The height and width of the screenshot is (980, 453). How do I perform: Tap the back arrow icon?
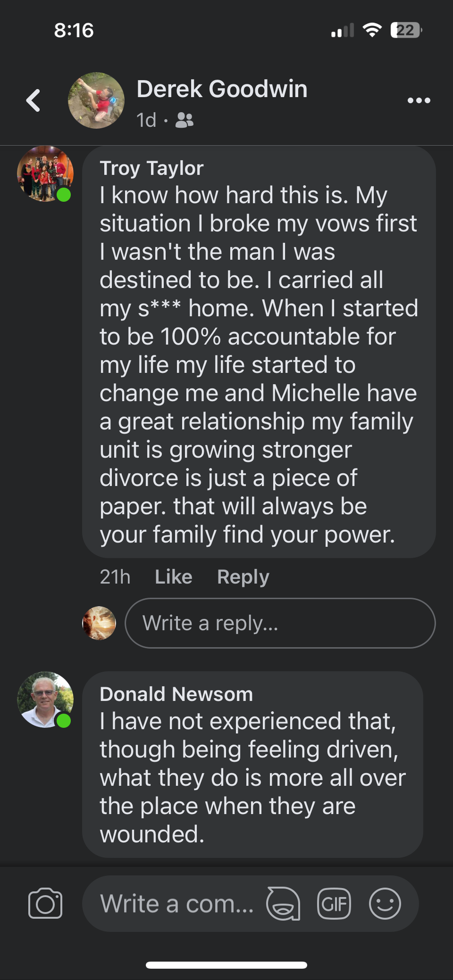(x=33, y=100)
